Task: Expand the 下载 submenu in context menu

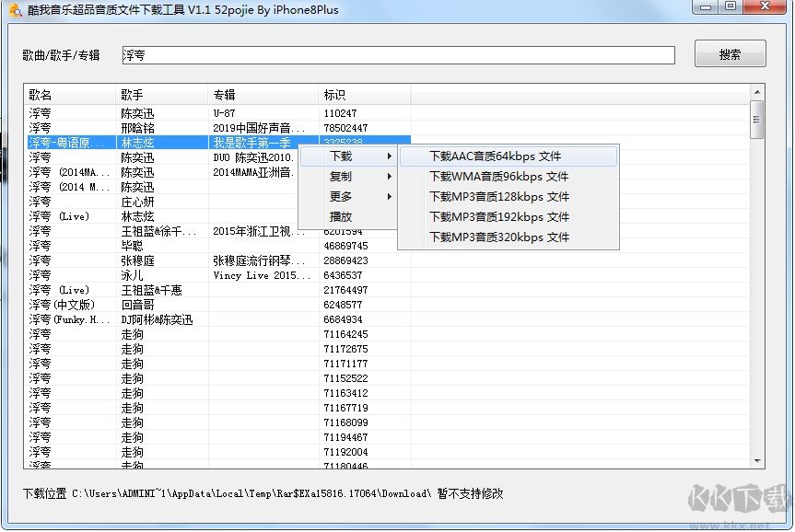Action: (x=346, y=156)
